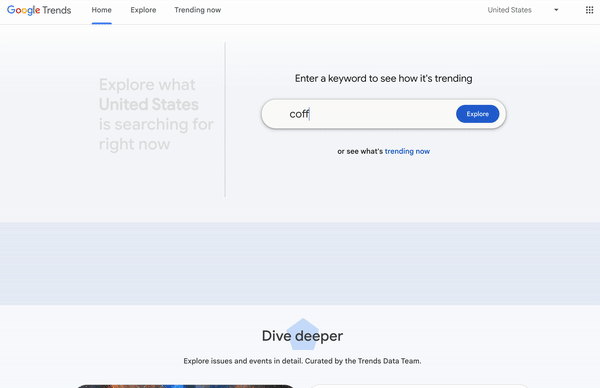
Task: Click the blue Explore button
Action: (x=477, y=114)
